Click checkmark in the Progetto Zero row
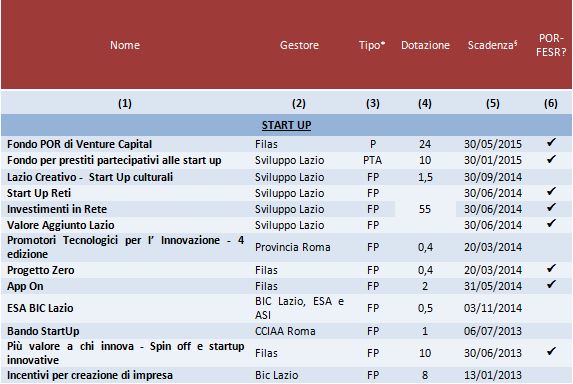Screen dimensions: 573x384 coord(551,268)
